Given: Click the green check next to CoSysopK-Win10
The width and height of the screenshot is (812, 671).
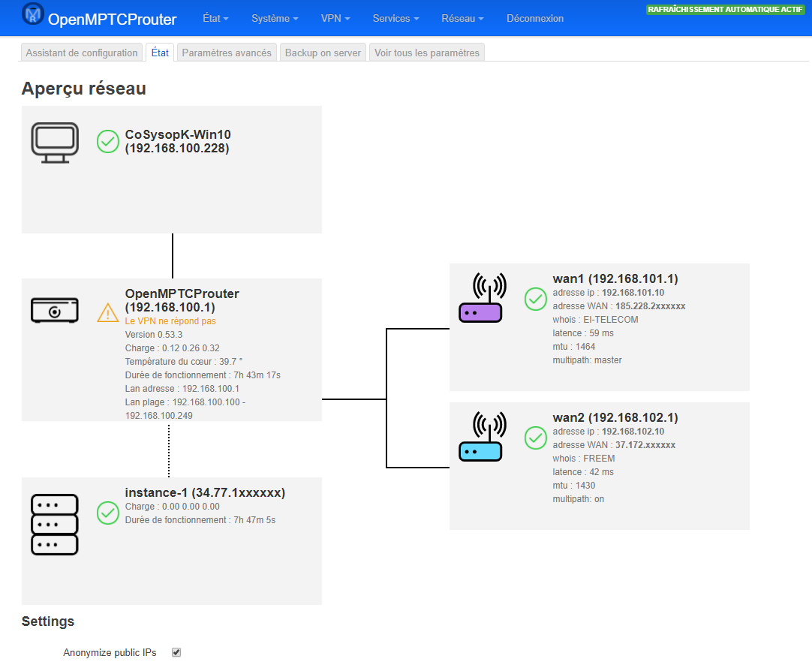Looking at the screenshot, I should 108,141.
